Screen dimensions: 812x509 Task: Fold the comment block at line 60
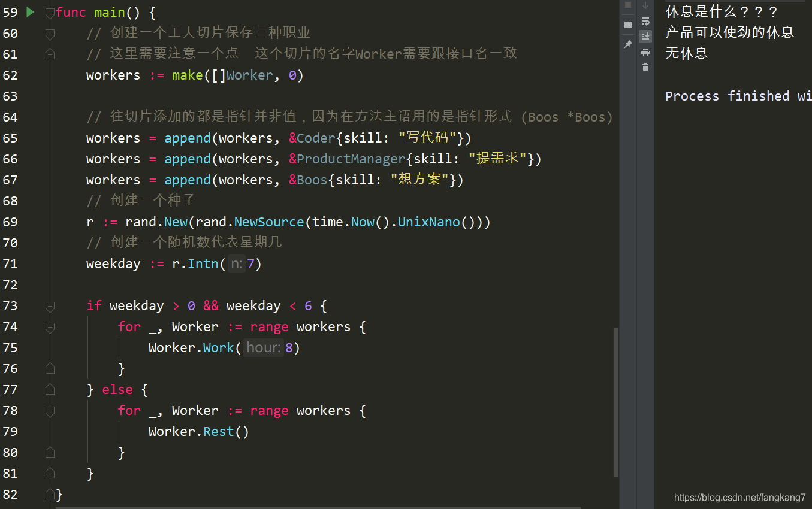coord(50,34)
